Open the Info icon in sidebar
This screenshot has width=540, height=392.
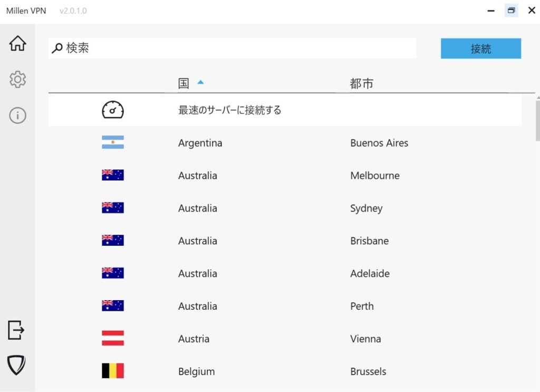17,115
